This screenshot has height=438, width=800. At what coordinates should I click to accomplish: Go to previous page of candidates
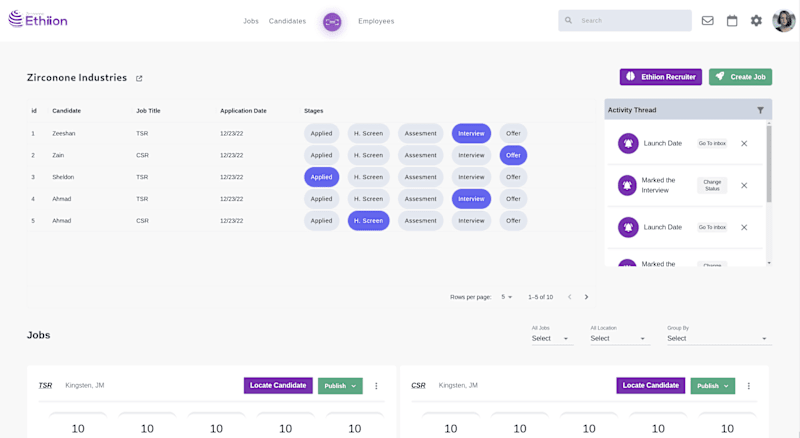coord(569,297)
